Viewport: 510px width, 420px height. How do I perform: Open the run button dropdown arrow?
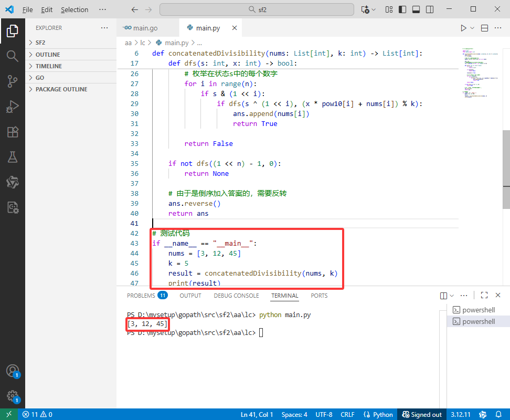(x=472, y=28)
